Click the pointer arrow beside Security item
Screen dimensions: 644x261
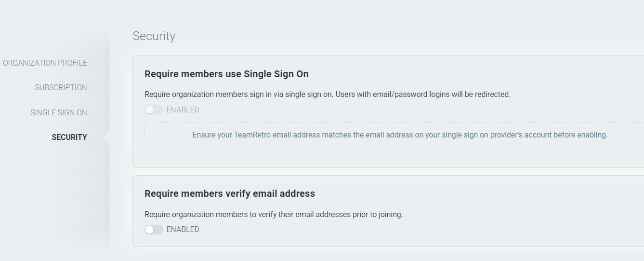point(106,137)
